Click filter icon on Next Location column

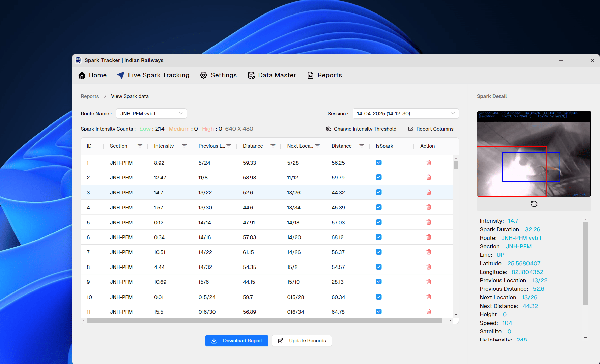point(317,146)
